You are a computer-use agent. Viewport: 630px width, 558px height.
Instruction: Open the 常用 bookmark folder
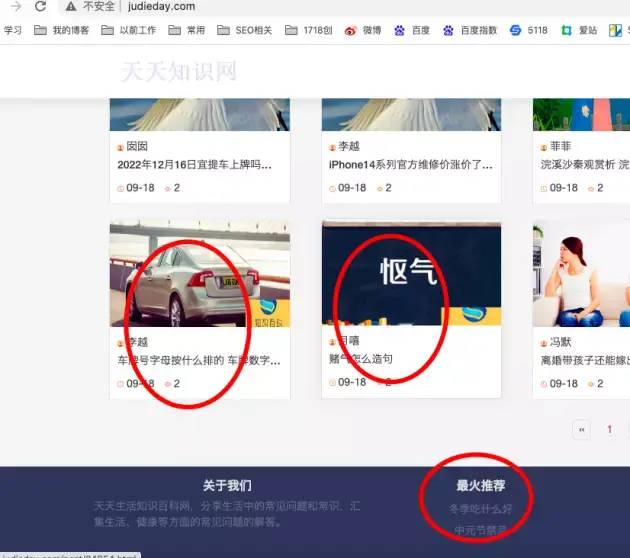tap(187, 30)
